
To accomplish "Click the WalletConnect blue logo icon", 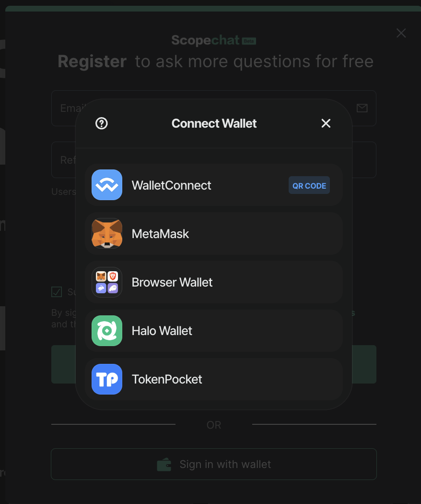I will [x=107, y=185].
